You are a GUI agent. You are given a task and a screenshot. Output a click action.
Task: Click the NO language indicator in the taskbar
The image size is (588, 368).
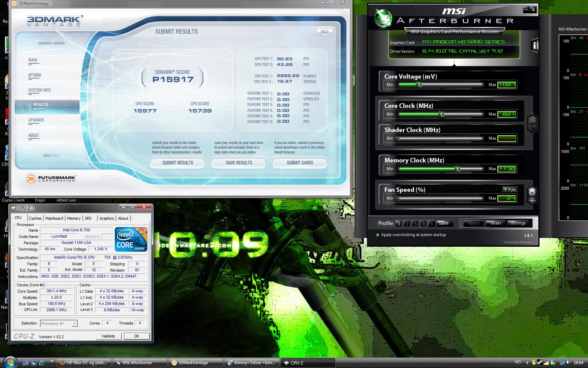pyautogui.click(x=518, y=362)
